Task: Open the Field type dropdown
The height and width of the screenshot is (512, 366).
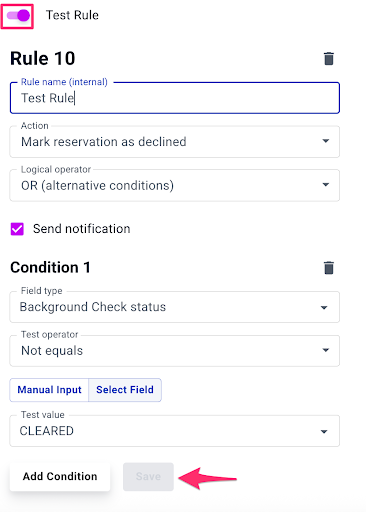Action: click(x=175, y=307)
